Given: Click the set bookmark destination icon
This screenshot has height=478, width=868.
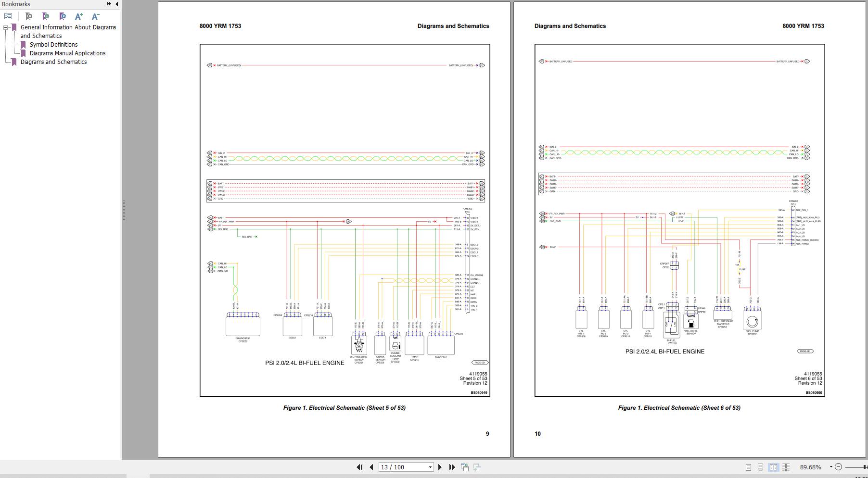Looking at the screenshot, I should click(x=63, y=16).
